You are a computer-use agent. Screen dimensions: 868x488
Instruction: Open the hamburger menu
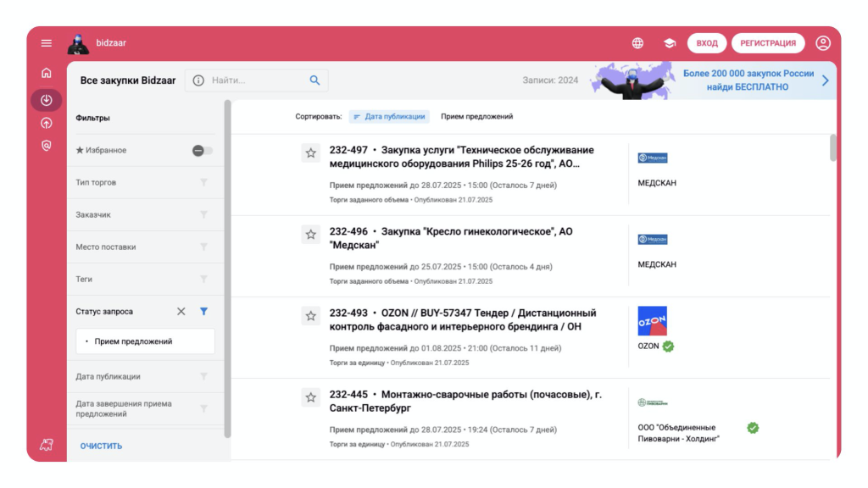[x=47, y=43]
